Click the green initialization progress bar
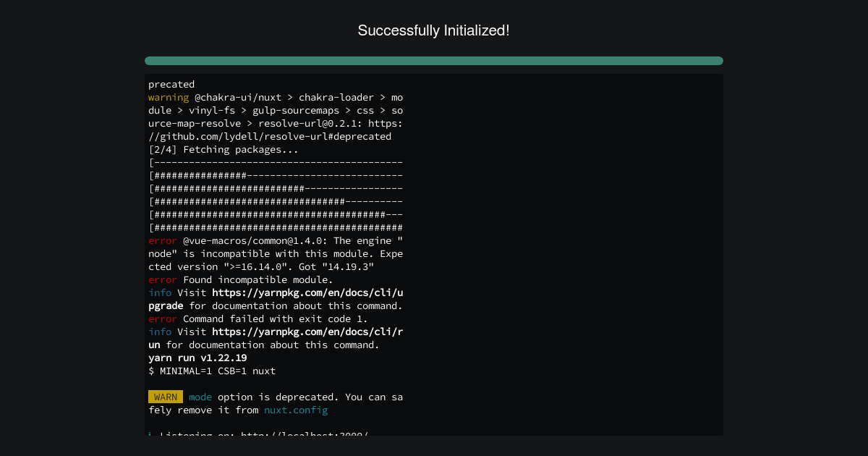This screenshot has width=868, height=456. click(x=434, y=61)
